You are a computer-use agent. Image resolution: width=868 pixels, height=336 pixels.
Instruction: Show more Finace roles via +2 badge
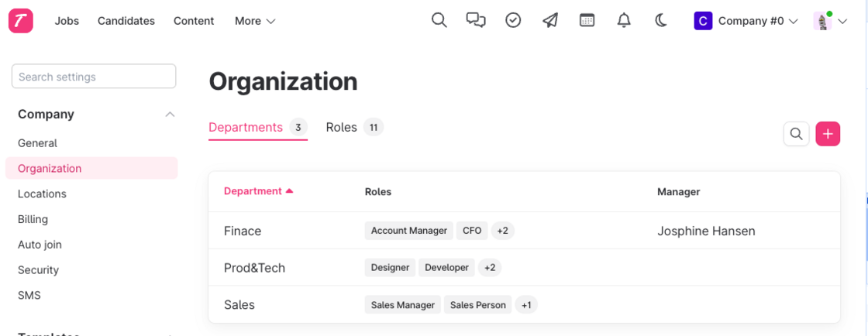[503, 231]
